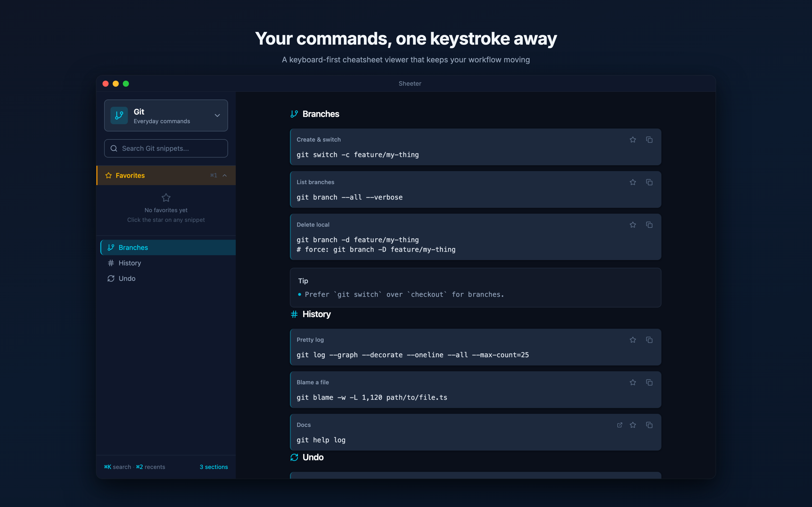Toggle favorite star on 'List branches' snippet
812x507 pixels.
click(633, 182)
